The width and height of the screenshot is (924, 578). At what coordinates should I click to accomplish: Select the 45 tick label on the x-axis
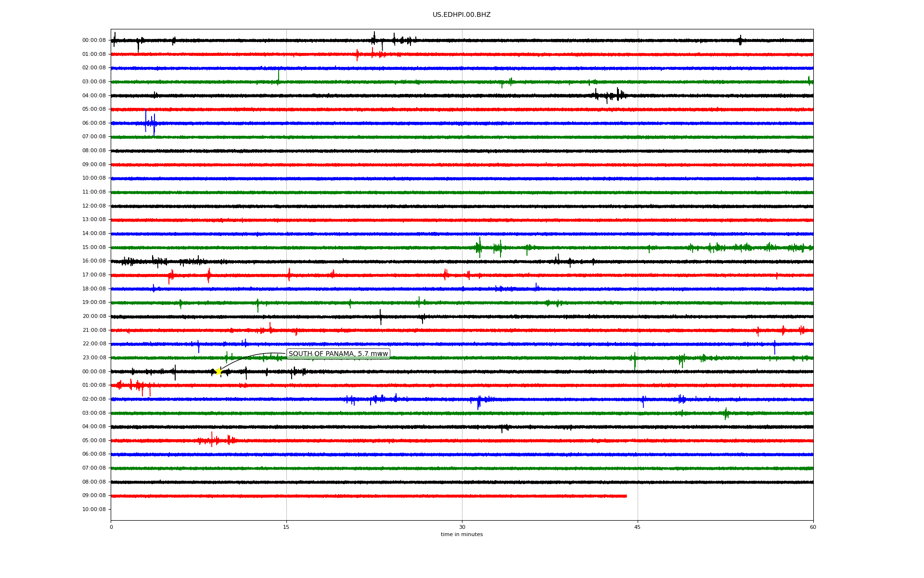pos(638,527)
